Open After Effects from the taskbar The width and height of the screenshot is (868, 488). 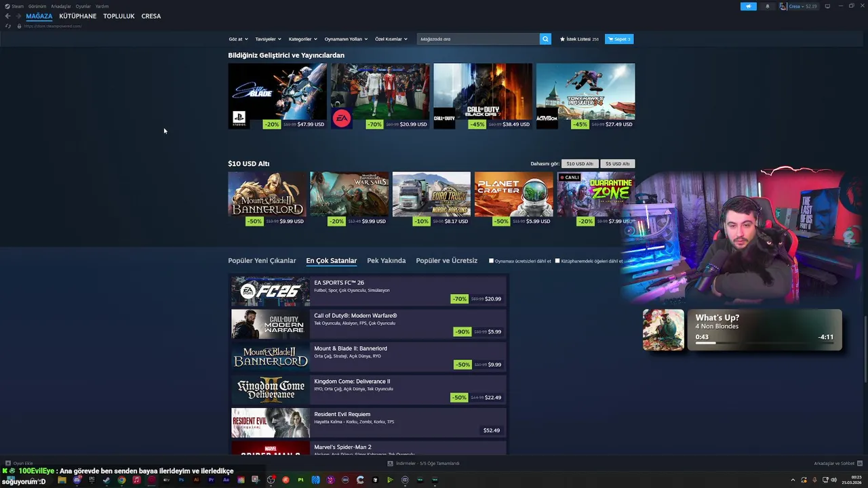(x=226, y=480)
